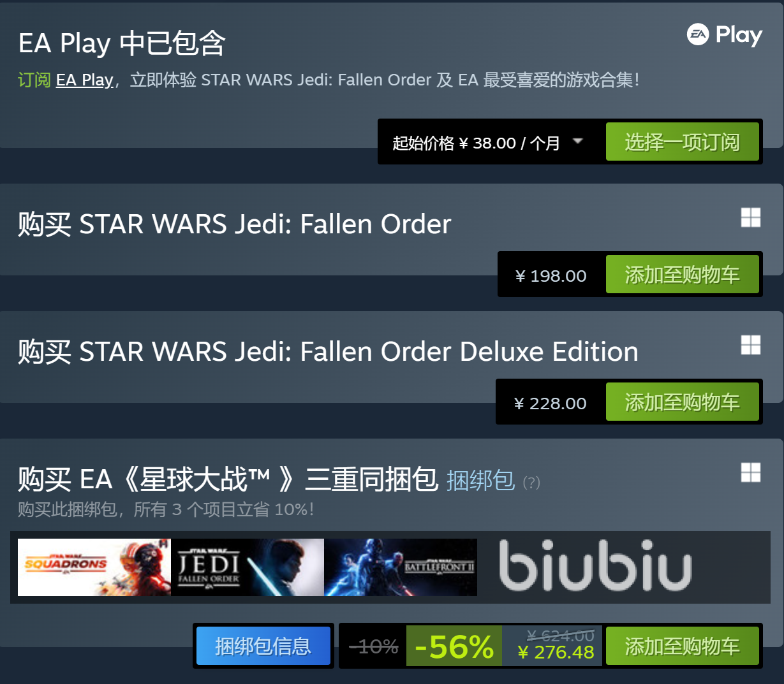Open the Battlefront II bundle thumbnail
This screenshot has height=684, width=784.
click(401, 567)
